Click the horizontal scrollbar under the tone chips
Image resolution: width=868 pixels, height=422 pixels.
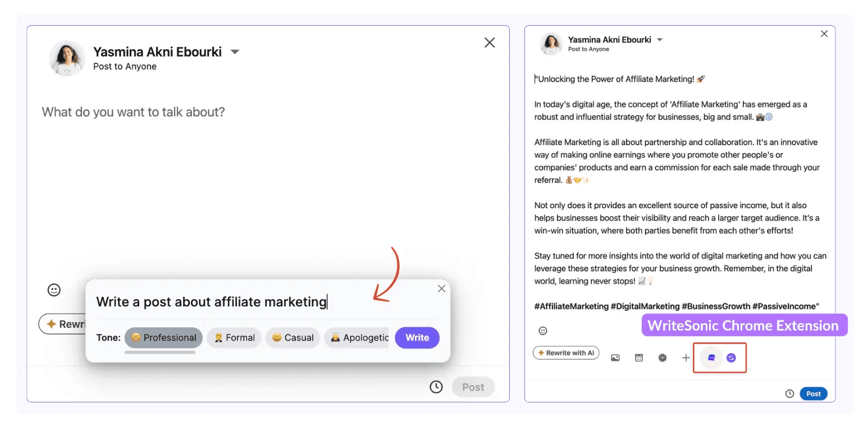pos(160,352)
